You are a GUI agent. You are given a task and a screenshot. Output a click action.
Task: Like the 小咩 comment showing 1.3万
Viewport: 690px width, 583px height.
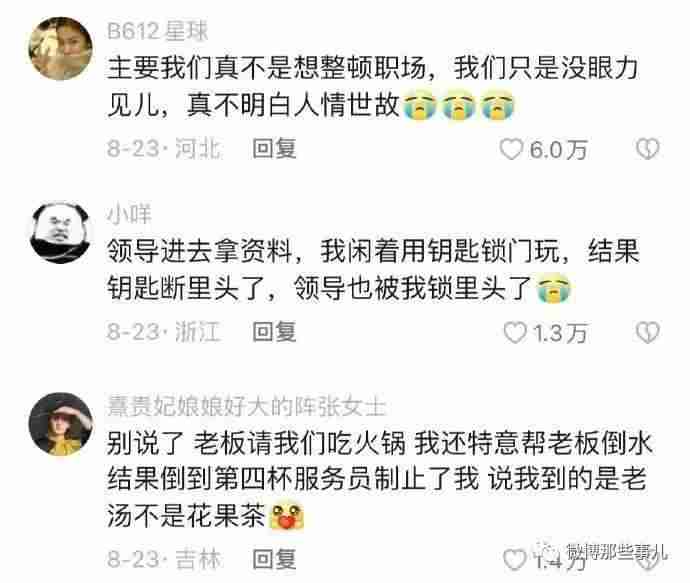click(515, 333)
